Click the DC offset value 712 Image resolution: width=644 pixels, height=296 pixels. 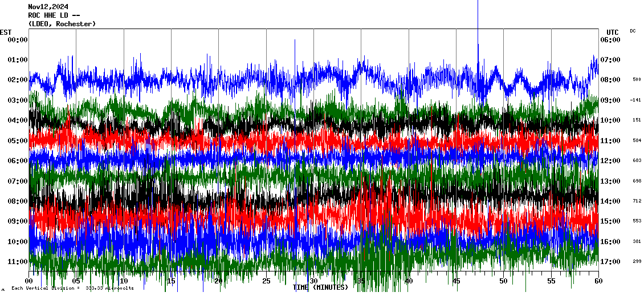click(637, 201)
